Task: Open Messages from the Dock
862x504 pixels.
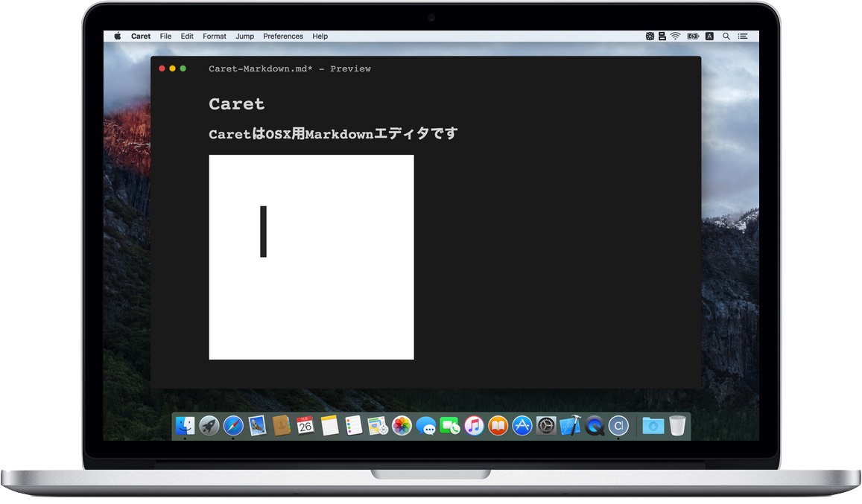Action: tap(426, 426)
